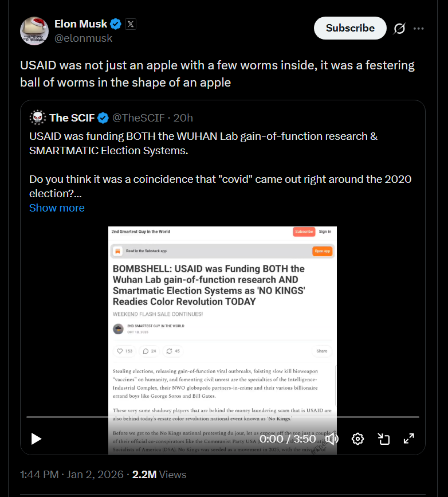The width and height of the screenshot is (448, 497).
Task: Open the three-dot more options menu
Action: pyautogui.click(x=419, y=29)
